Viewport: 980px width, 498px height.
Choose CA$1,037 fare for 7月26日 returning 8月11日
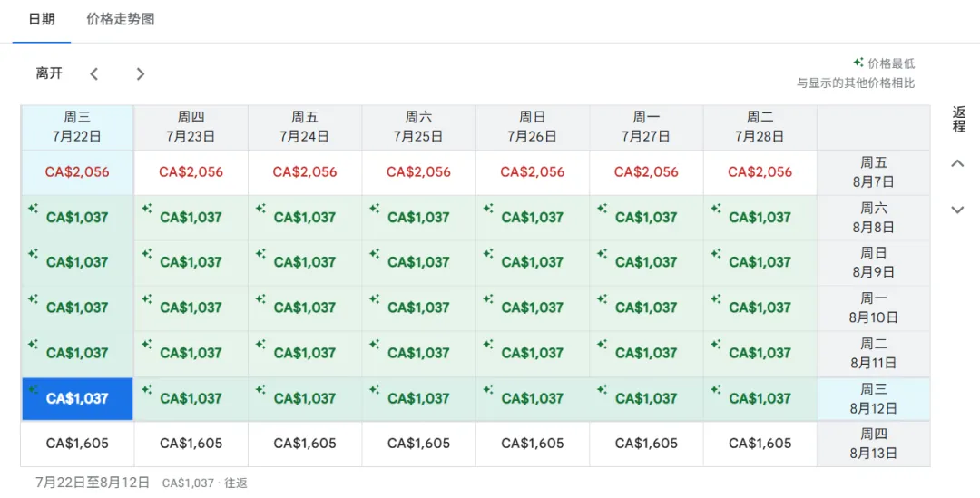[533, 353]
